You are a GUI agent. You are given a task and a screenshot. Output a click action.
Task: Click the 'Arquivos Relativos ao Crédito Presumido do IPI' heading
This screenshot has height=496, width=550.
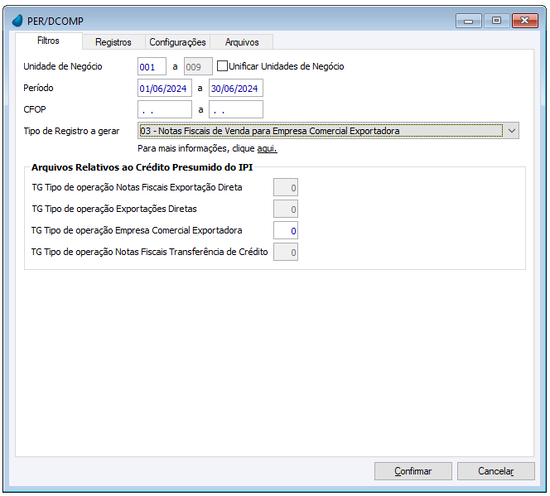pyautogui.click(x=142, y=167)
